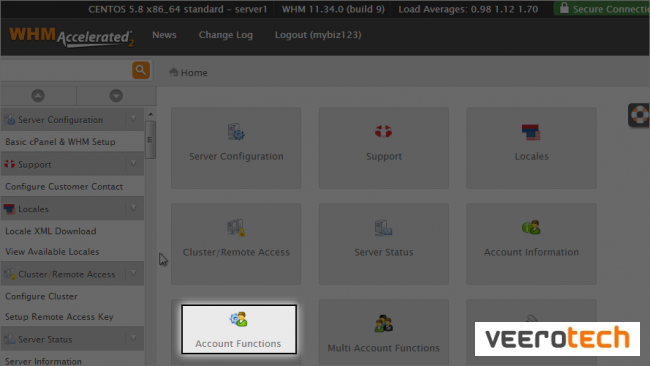The image size is (650, 366).
Task: Open Setup Remote Access Key link
Action: 59,317
